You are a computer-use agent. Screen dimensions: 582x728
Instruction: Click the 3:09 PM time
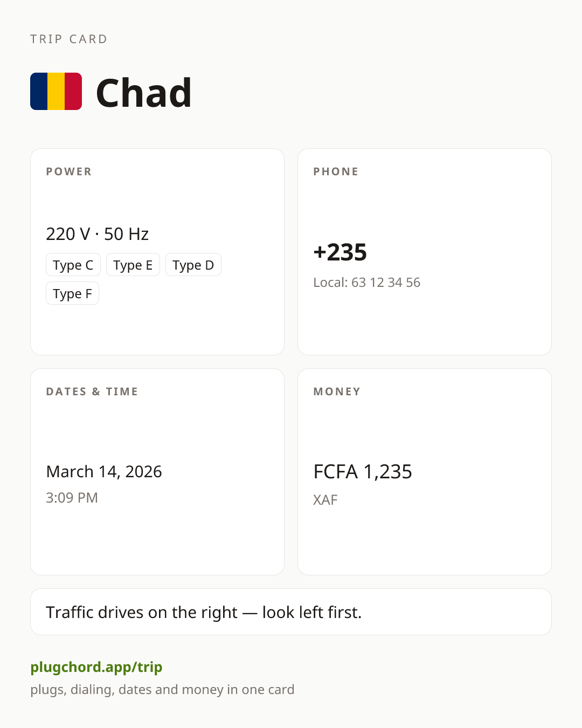point(72,498)
